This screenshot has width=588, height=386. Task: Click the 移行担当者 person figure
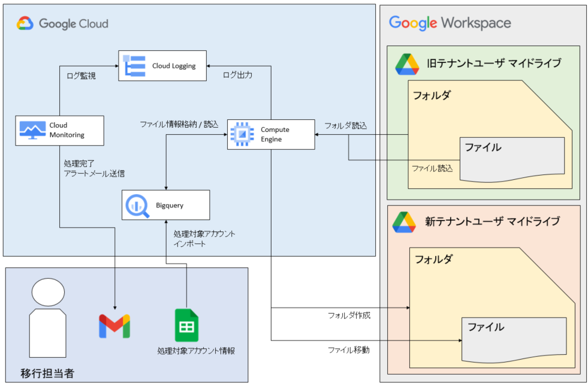coord(48,318)
